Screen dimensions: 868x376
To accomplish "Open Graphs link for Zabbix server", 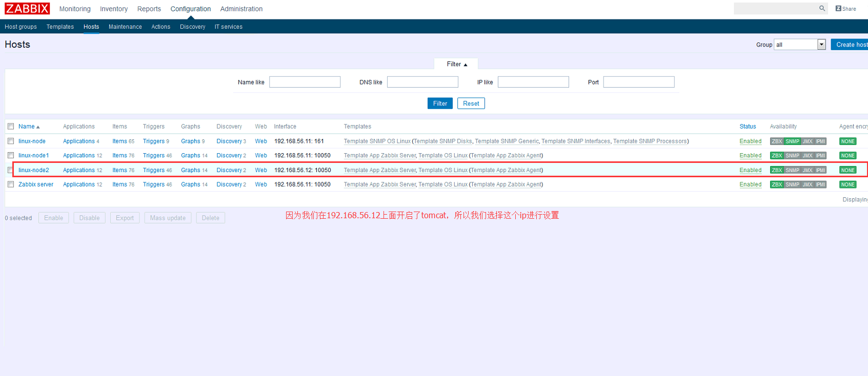I will [x=191, y=184].
